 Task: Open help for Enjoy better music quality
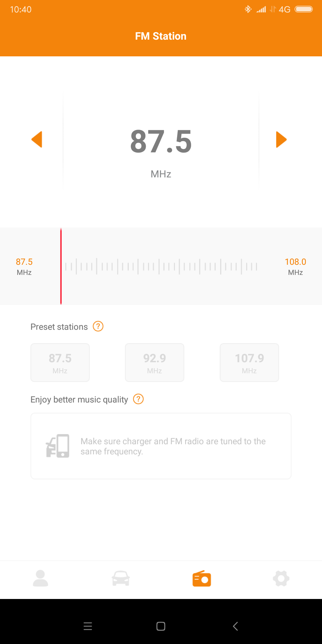[x=138, y=399]
